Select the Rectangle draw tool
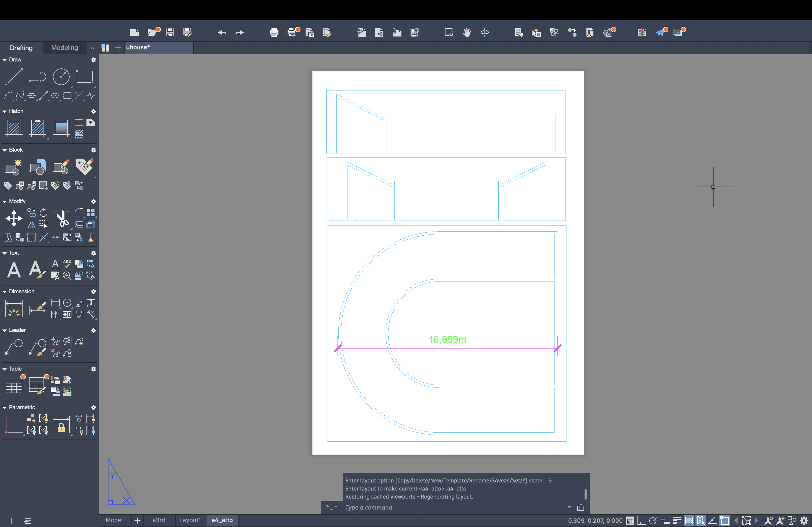Viewport: 812px width, 527px height. (x=84, y=76)
